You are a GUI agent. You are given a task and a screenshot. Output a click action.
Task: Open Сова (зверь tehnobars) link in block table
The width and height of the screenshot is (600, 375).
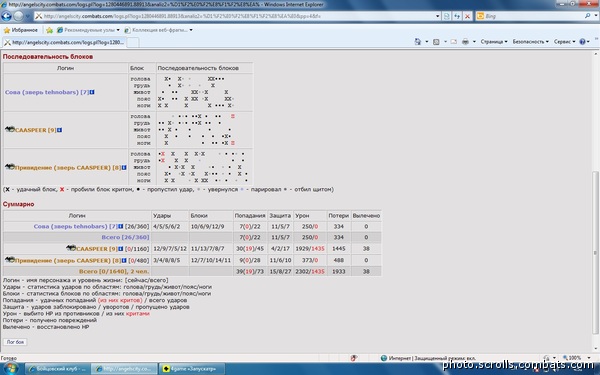[47, 92]
